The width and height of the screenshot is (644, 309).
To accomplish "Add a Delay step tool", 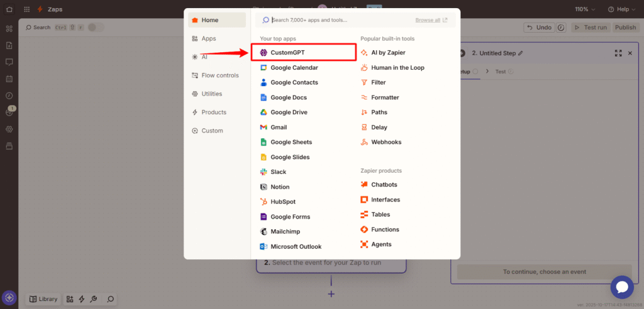I will [374, 127].
